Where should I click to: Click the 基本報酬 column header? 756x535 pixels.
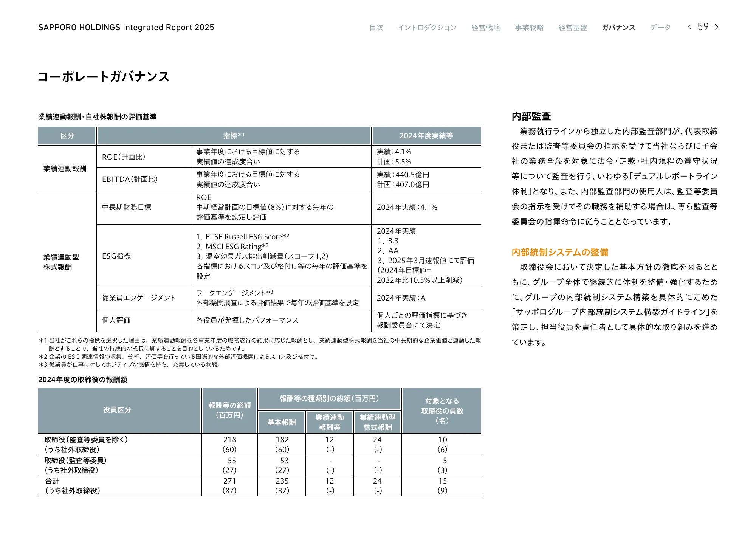coord(282,422)
